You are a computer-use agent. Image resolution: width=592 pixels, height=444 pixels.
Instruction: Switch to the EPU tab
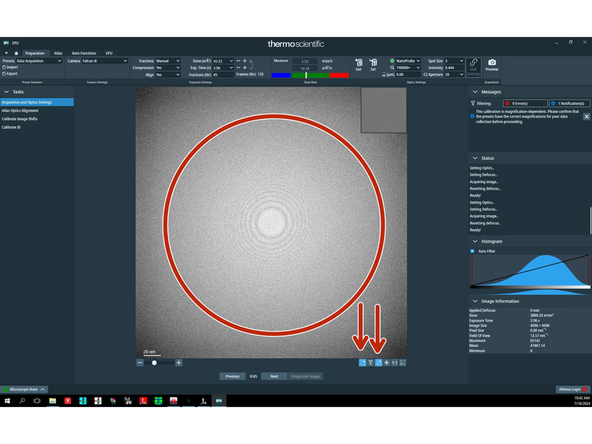point(109,53)
